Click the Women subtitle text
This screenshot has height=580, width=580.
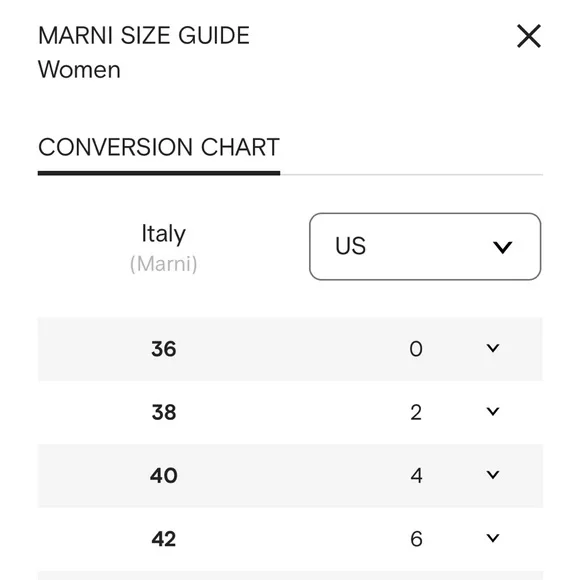(x=79, y=70)
